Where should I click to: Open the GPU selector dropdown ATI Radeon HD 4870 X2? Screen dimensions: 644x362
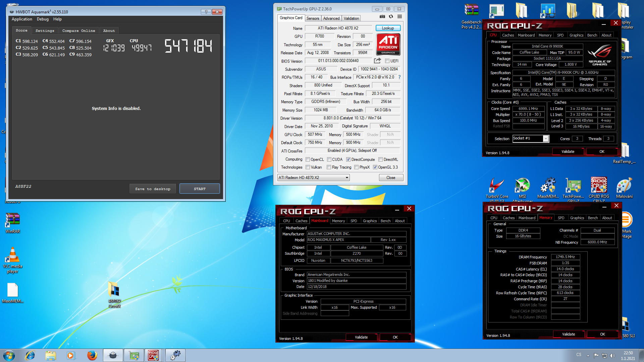coord(313,178)
